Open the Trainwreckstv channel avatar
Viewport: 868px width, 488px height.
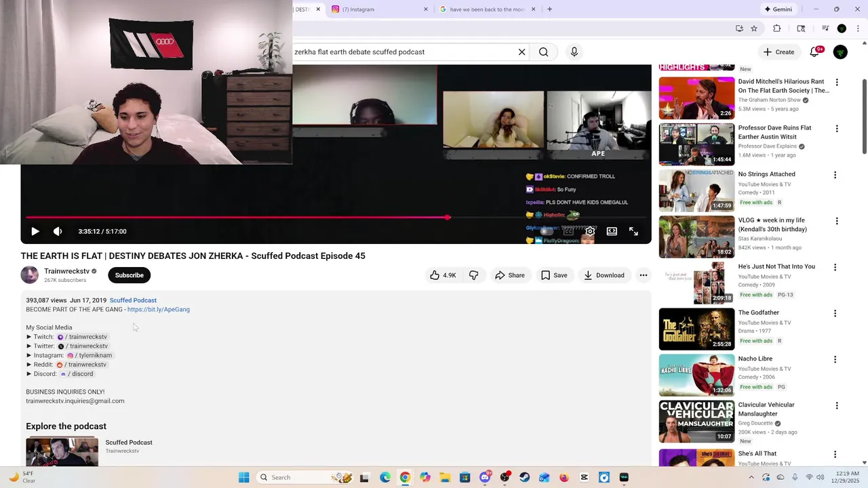pyautogui.click(x=30, y=274)
